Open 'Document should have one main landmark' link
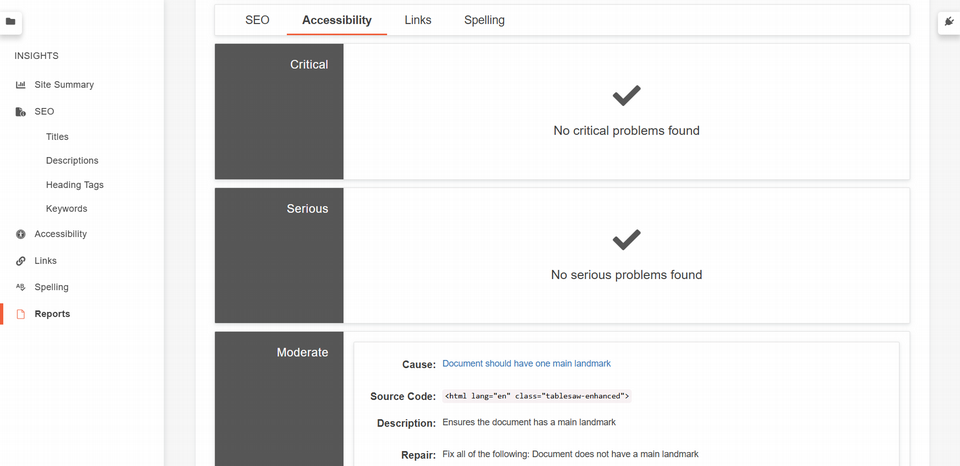Image resolution: width=960 pixels, height=466 pixels. click(526, 364)
